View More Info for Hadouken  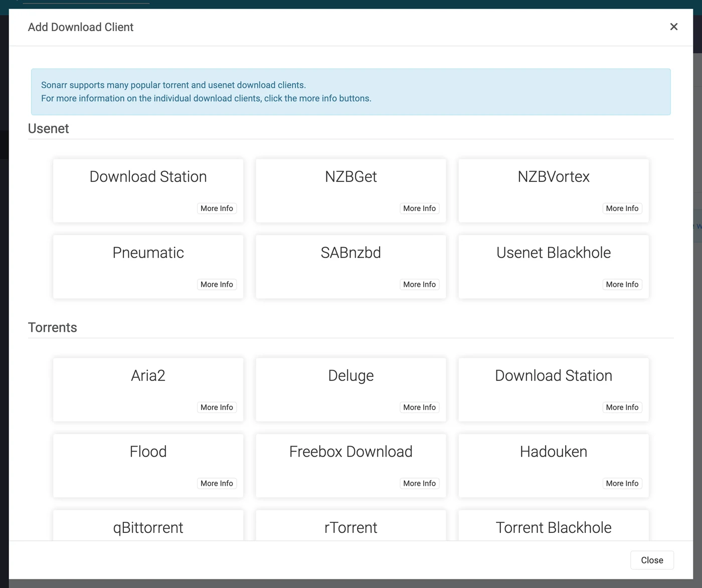tap(622, 483)
